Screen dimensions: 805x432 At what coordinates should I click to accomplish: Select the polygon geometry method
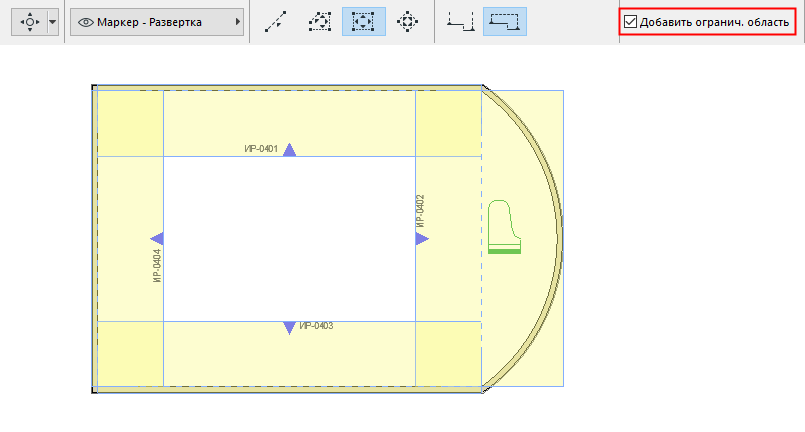click(318, 21)
